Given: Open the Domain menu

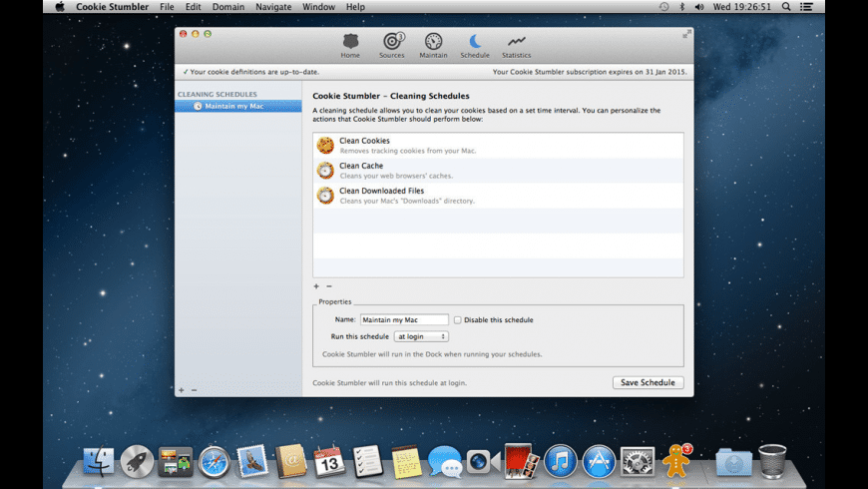Looking at the screenshot, I should [x=227, y=7].
